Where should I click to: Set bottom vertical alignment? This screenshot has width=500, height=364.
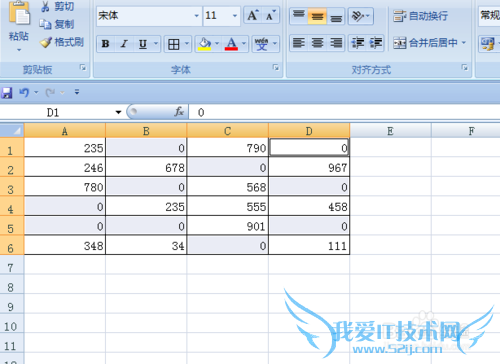pyautogui.click(x=336, y=15)
